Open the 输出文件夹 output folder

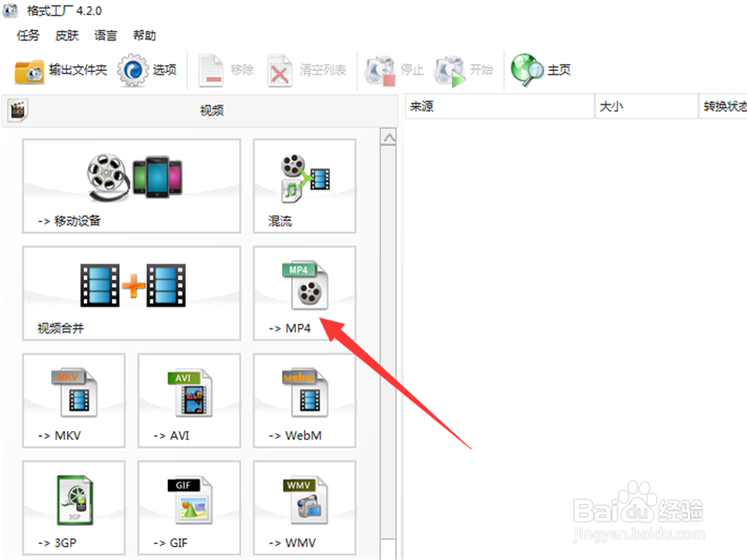[61, 71]
